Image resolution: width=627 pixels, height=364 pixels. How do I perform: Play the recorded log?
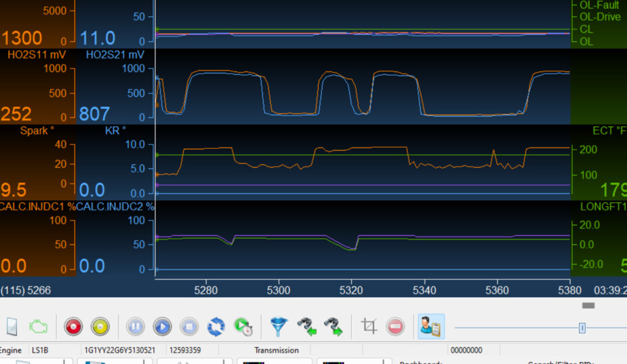coord(162,327)
